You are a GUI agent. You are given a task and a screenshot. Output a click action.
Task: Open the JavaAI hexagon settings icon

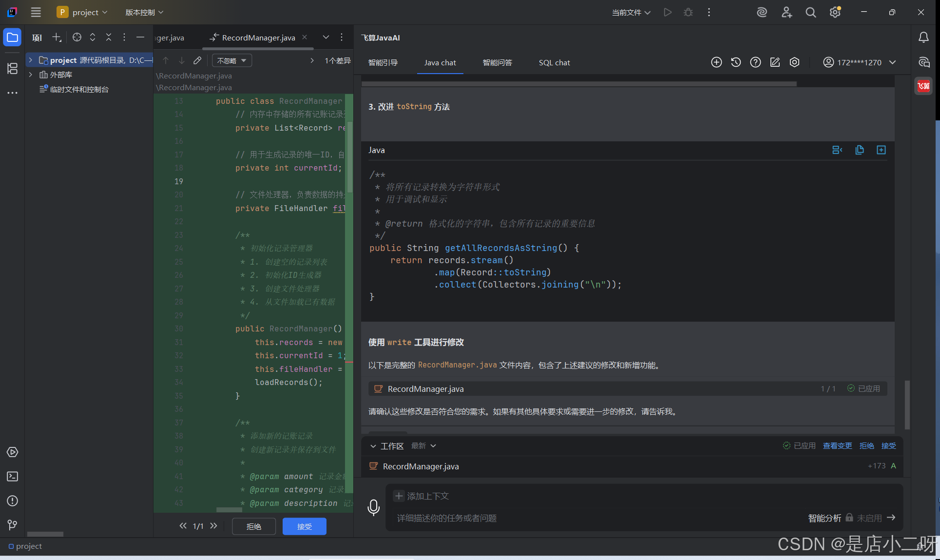[794, 62]
